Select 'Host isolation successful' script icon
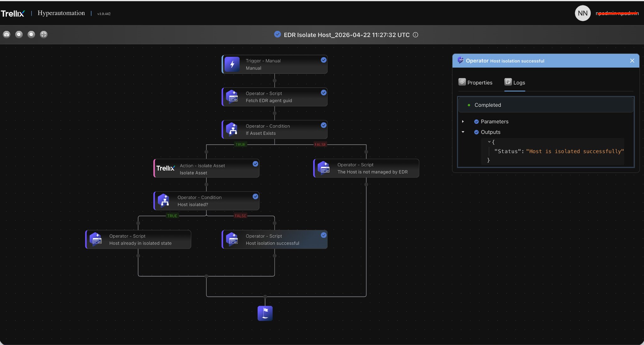Screen dimensions: 644x345 [x=232, y=239]
